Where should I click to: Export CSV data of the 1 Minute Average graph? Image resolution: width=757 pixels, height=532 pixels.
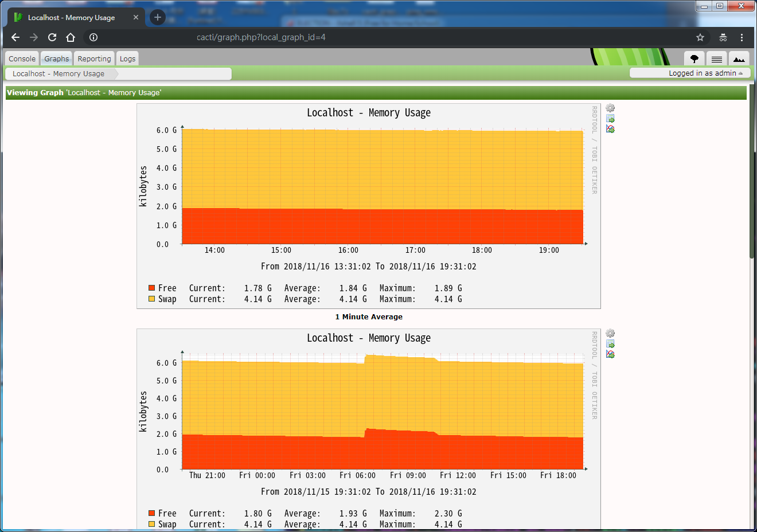610,118
